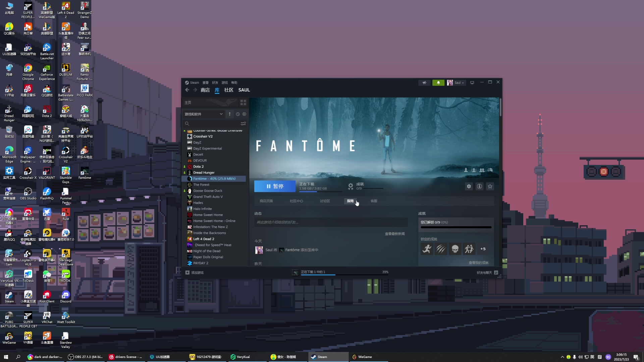Screen dimensions: 644x362
Task: Filter library by recent activity clock icon
Action: click(x=238, y=114)
